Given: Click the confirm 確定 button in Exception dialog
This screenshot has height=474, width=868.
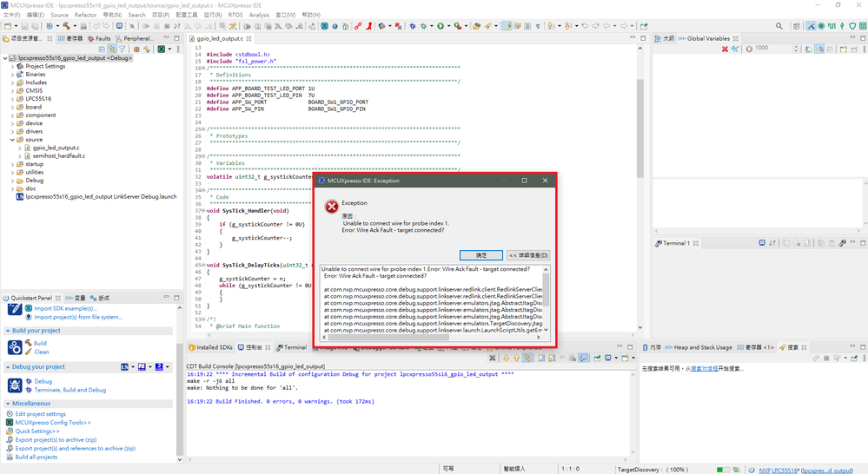Looking at the screenshot, I should (481, 255).
